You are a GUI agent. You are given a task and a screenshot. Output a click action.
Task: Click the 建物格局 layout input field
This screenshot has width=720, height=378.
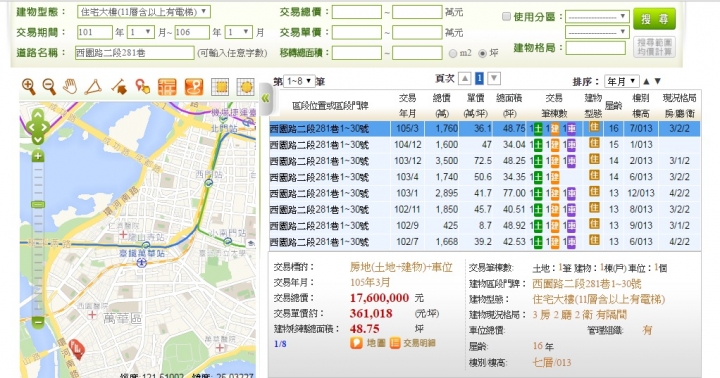click(x=596, y=48)
